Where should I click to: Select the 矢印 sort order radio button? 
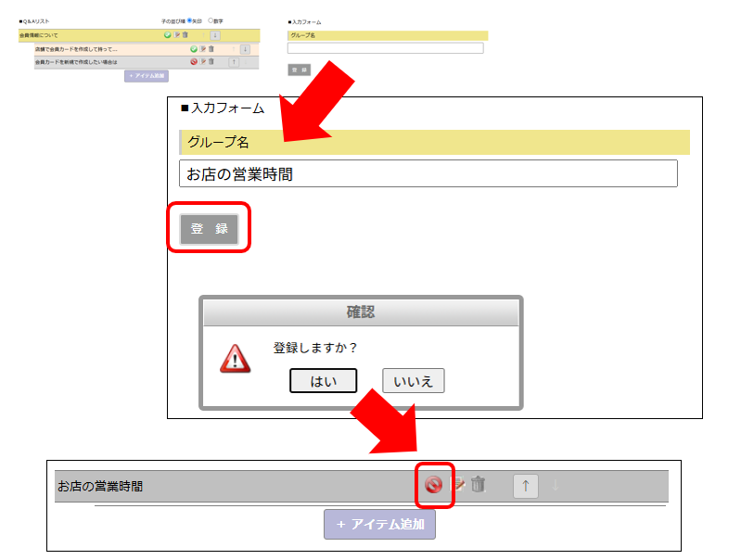(x=189, y=19)
